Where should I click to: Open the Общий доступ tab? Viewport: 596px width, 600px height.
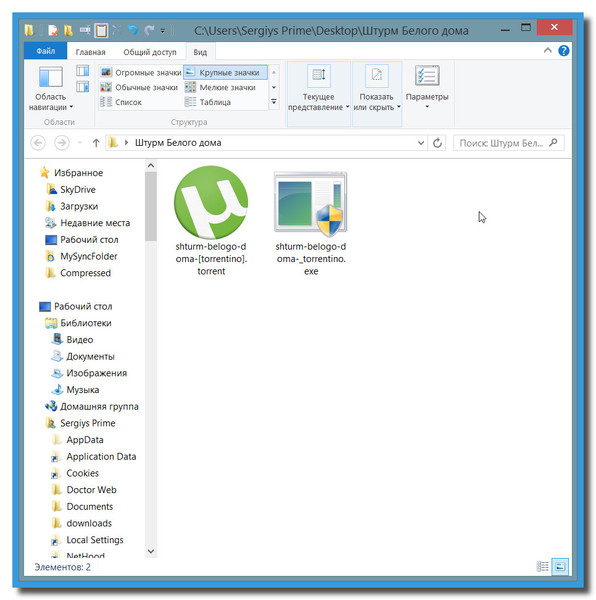tap(150, 52)
